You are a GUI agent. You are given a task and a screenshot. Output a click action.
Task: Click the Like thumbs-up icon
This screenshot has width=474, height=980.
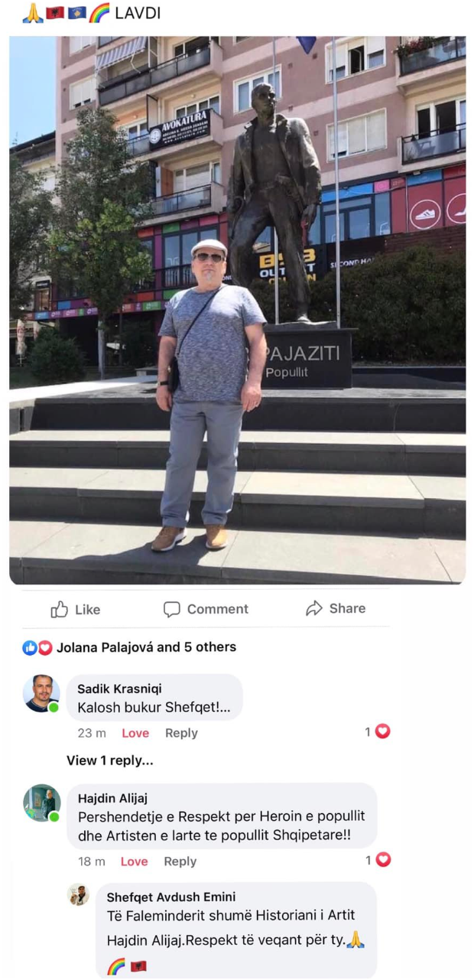coord(60,609)
